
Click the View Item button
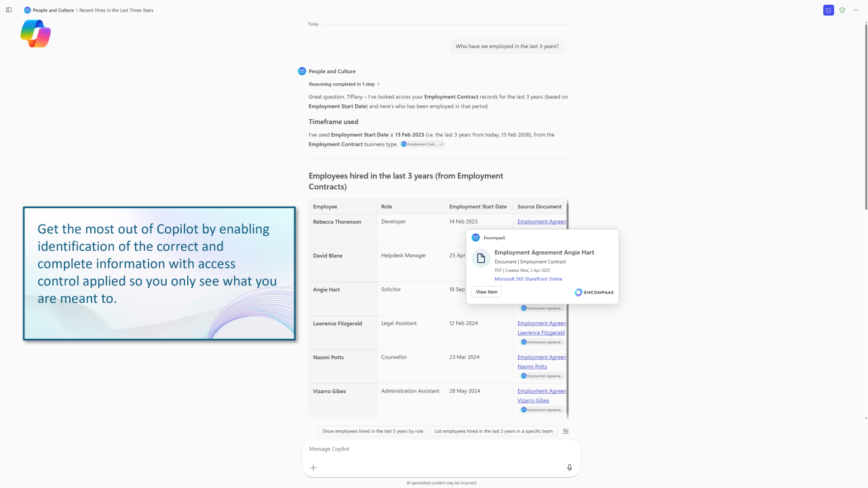(x=487, y=292)
